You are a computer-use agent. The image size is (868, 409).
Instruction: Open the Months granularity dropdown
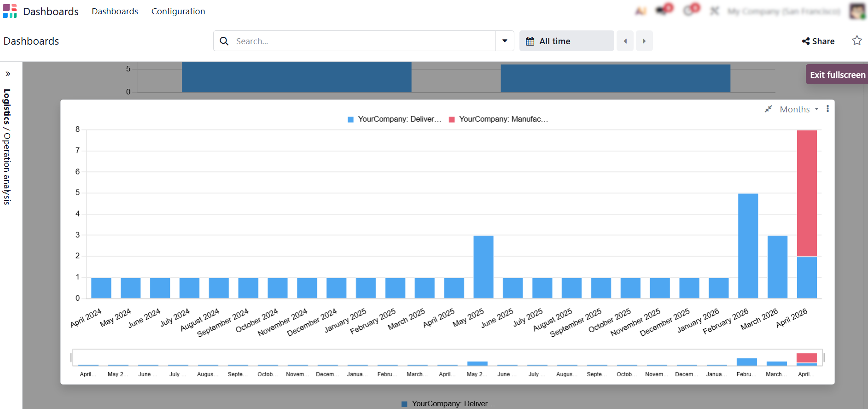point(799,109)
